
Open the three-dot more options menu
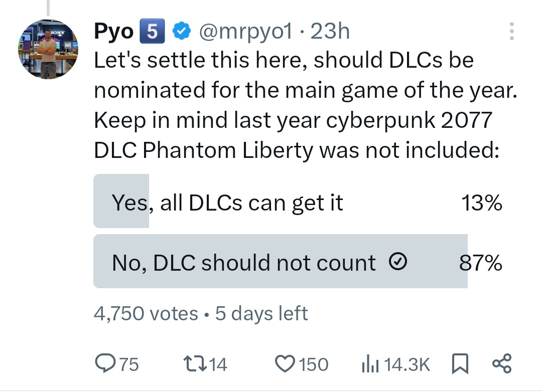(x=512, y=31)
